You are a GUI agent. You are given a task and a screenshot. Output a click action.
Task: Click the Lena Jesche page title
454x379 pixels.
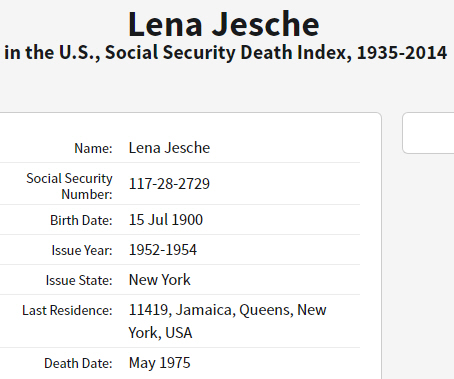point(224,24)
